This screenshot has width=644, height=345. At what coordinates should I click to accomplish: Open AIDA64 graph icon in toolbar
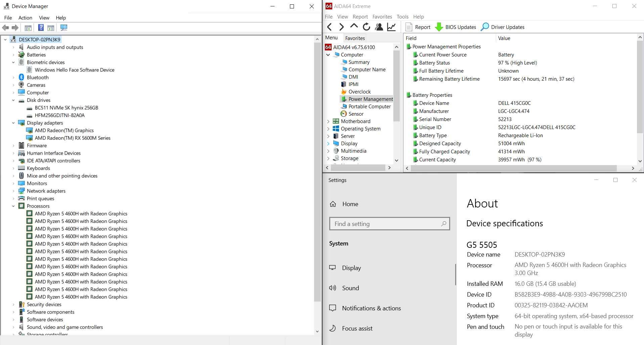(391, 27)
